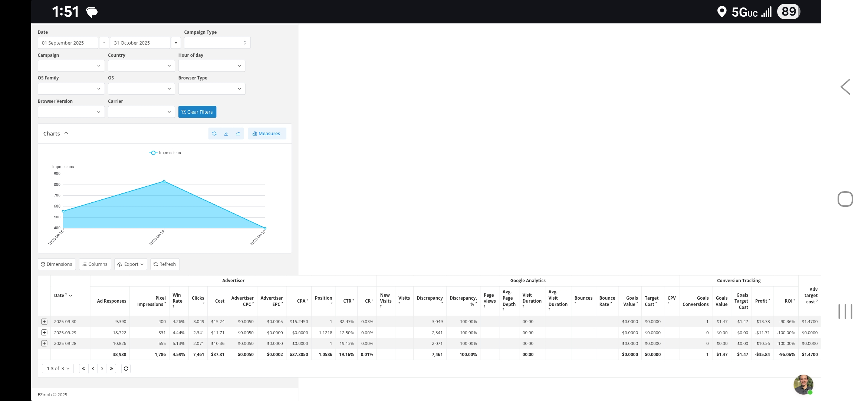
Task: Expand the 2025-09-28 row
Action: (44, 343)
